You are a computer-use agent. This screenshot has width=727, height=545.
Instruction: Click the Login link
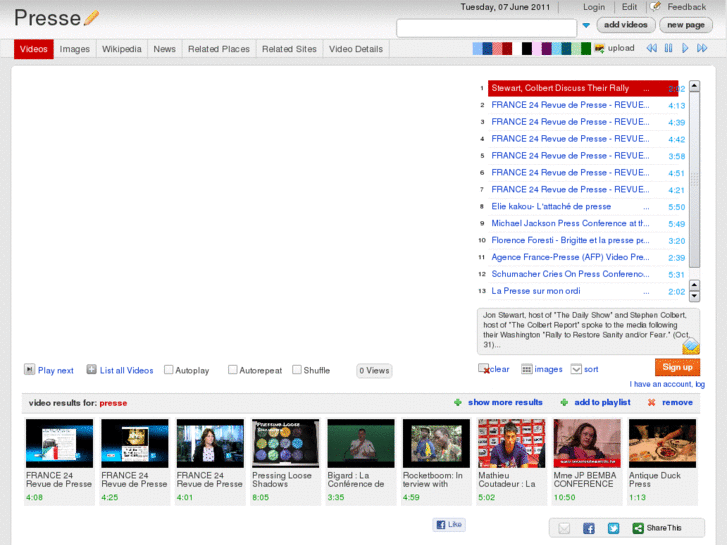coord(594,7)
